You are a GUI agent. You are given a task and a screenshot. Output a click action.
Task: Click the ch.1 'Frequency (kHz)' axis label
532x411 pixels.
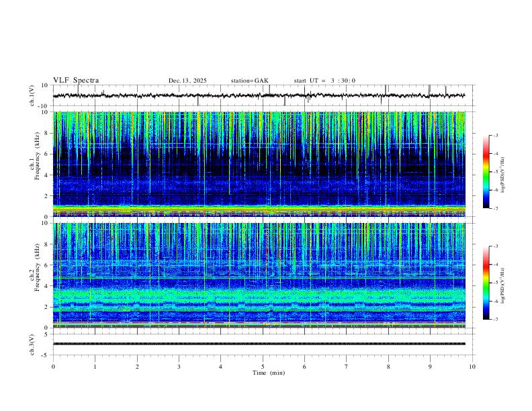pos(37,156)
